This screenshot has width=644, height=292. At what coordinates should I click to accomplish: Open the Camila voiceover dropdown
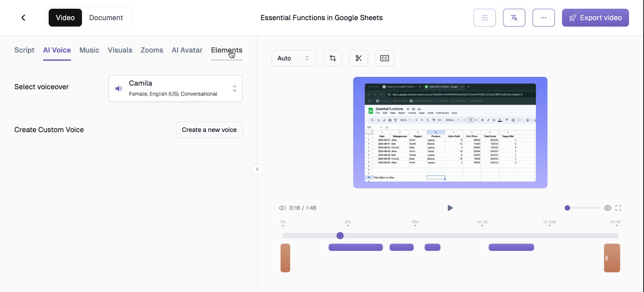pos(234,89)
